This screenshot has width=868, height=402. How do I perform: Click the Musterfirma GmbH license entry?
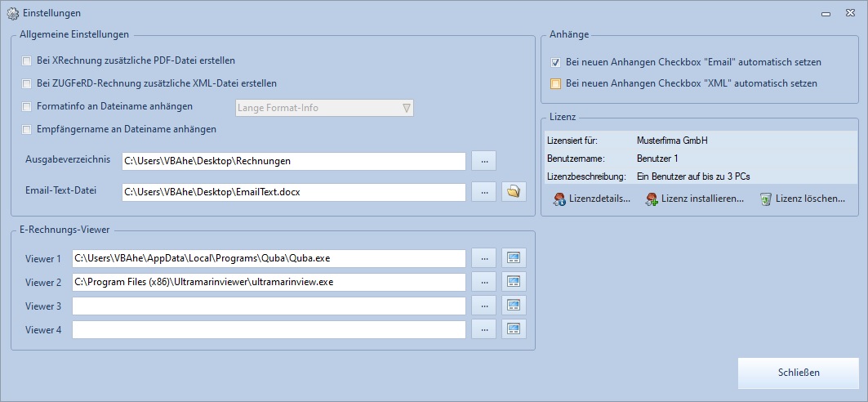(x=672, y=141)
